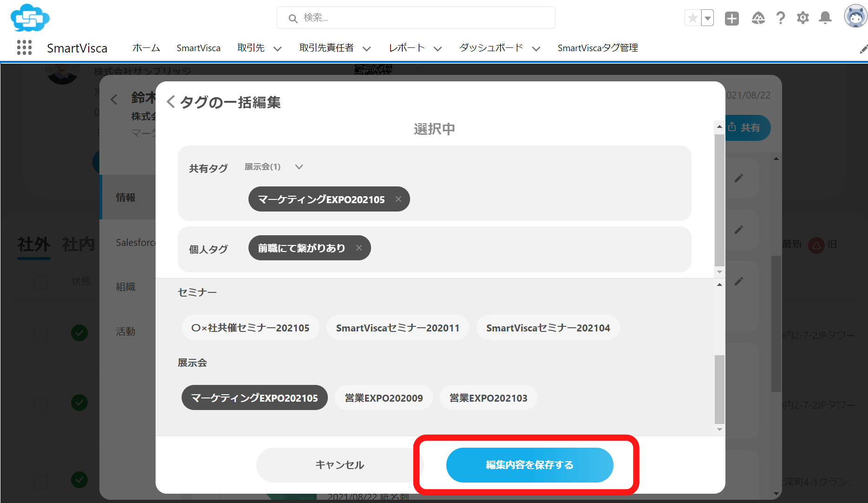Viewport: 868px width, 503px height.
Task: Click the キャンセル button
Action: tap(339, 465)
